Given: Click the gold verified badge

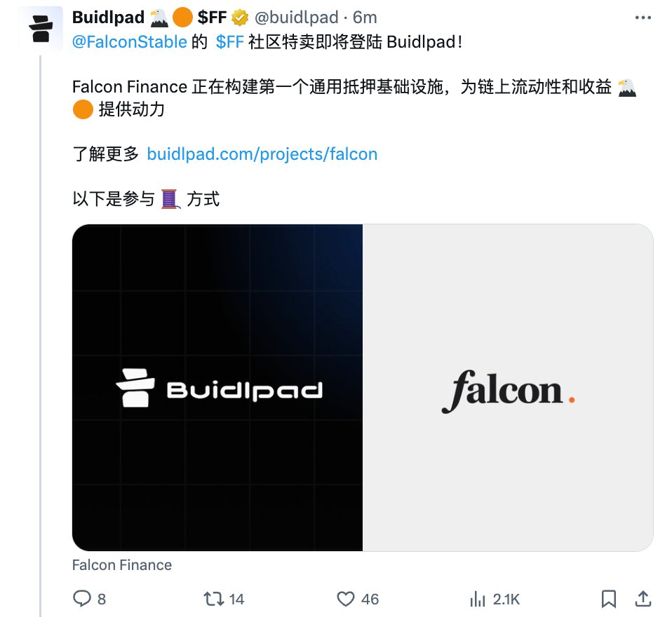Looking at the screenshot, I should point(240,18).
